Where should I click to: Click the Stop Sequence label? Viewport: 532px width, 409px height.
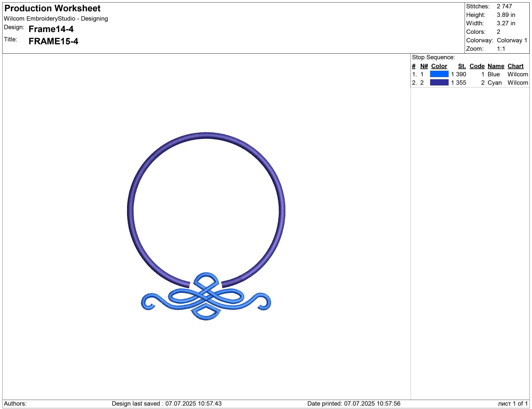coord(433,58)
